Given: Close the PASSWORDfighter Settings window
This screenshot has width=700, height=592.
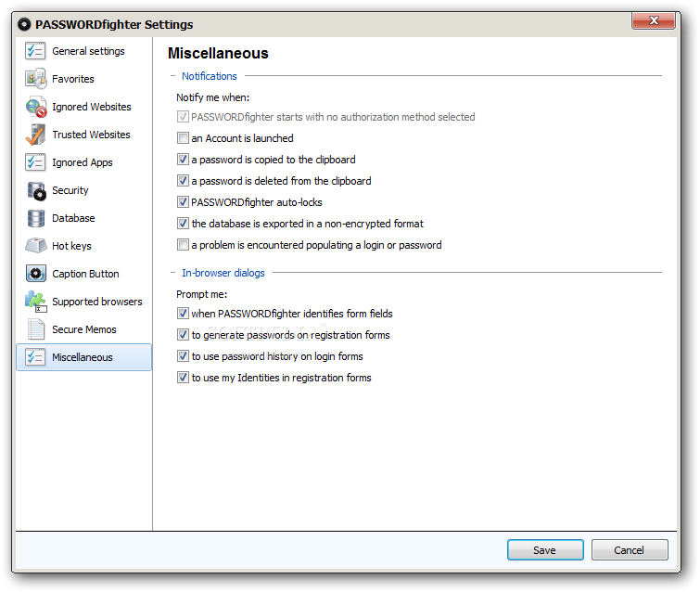Looking at the screenshot, I should 654,20.
